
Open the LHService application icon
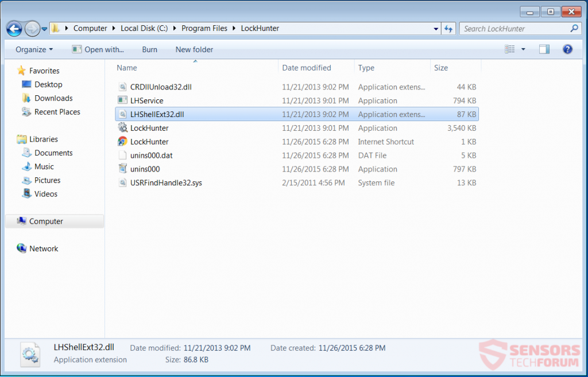123,100
